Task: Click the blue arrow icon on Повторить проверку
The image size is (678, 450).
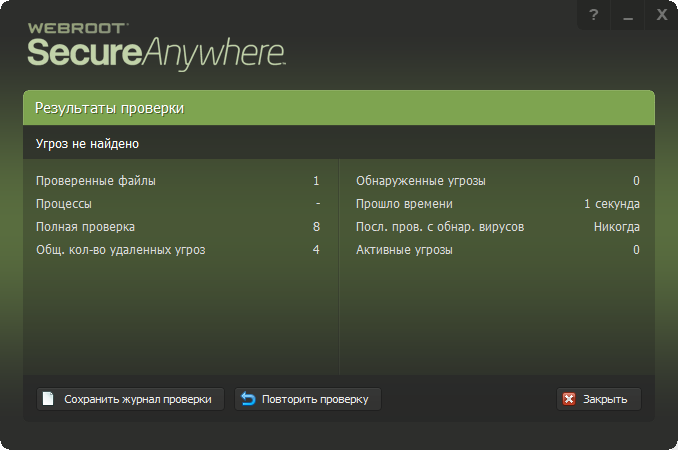Action: point(248,399)
